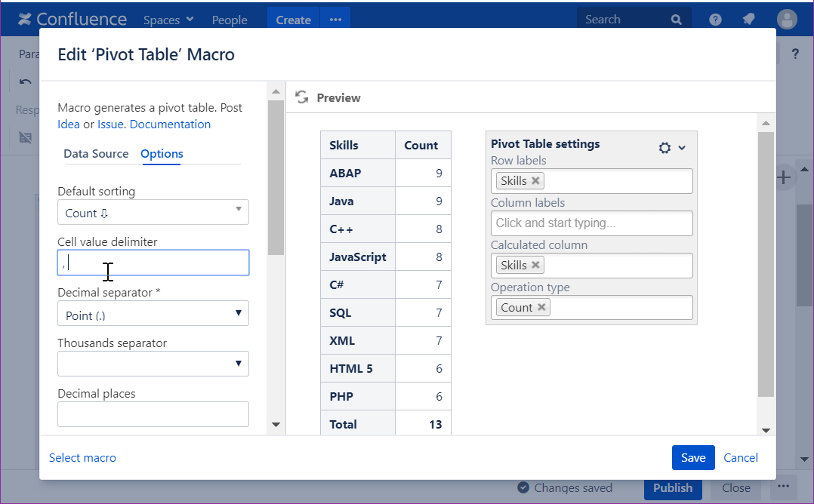
Task: Open Confluence help via question mark icon
Action: (x=714, y=19)
